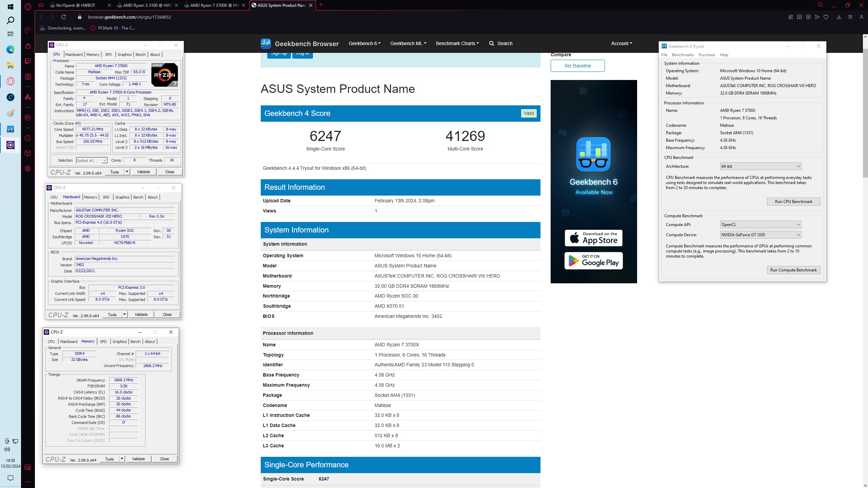This screenshot has height=488, width=868.
Task: Click the Search link in Geekbench nav
Action: (501, 43)
